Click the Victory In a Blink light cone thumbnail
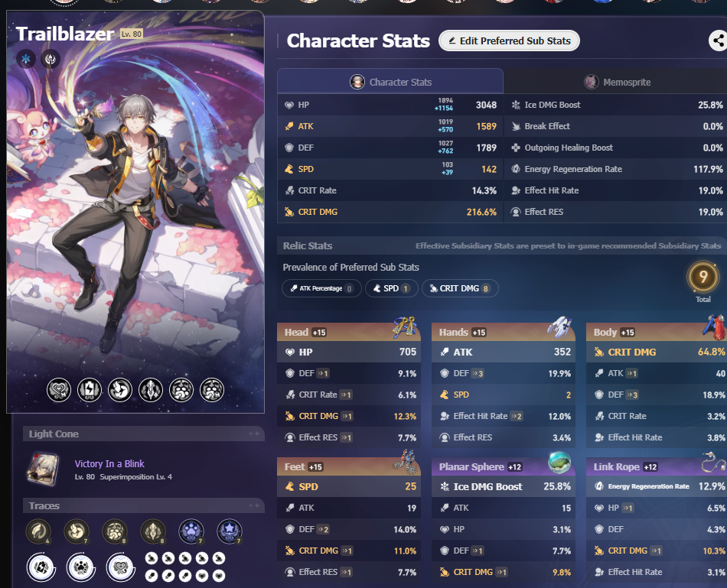Image resolution: width=727 pixels, height=588 pixels. (43, 469)
